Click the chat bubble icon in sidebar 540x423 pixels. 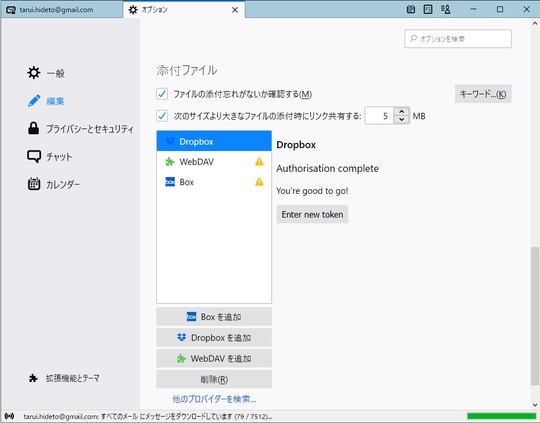pyautogui.click(x=34, y=156)
